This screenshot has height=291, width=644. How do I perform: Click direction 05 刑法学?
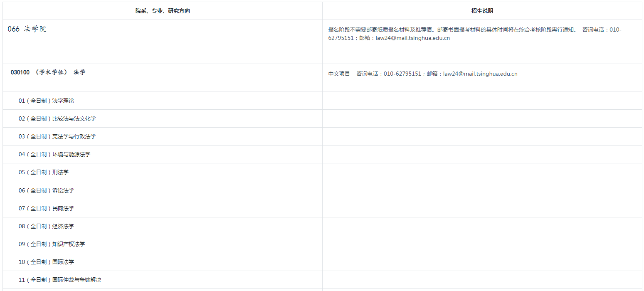coord(43,172)
